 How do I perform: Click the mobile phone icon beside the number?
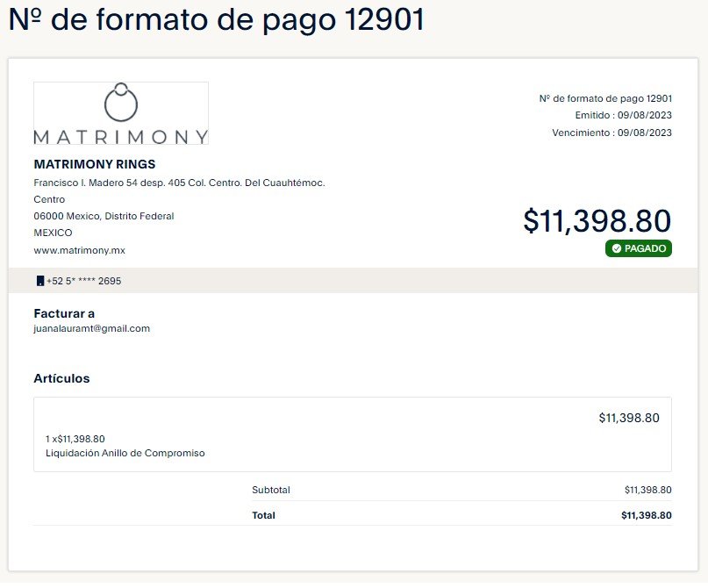(x=40, y=281)
